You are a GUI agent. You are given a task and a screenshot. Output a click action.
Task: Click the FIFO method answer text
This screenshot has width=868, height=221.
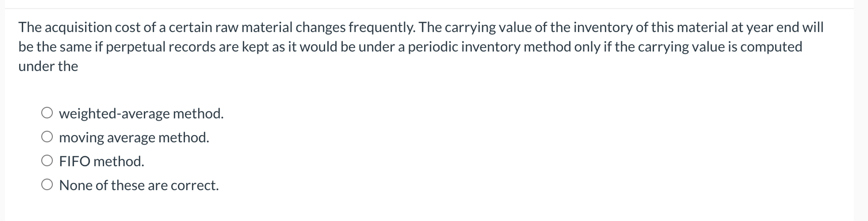coord(102,161)
